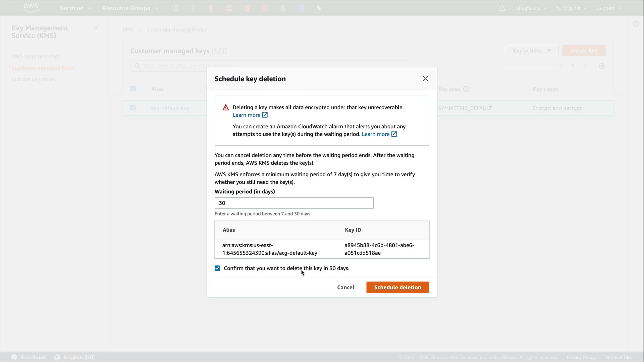Open the notifications bell icon
This screenshot has height=362, width=644.
(x=502, y=8)
